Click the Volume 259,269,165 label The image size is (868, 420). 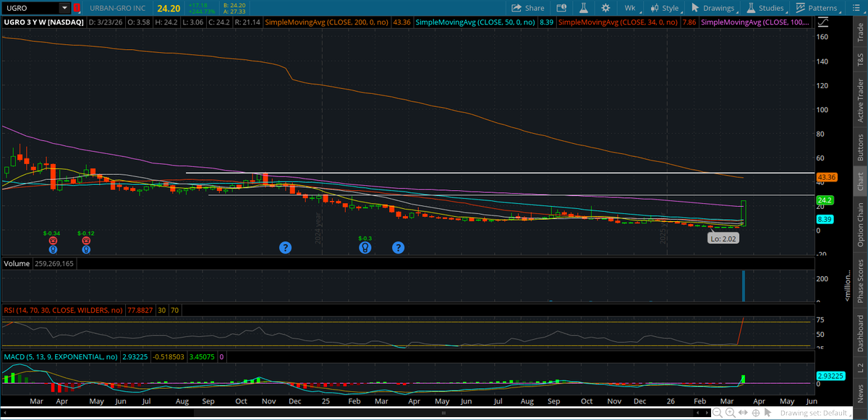40,264
